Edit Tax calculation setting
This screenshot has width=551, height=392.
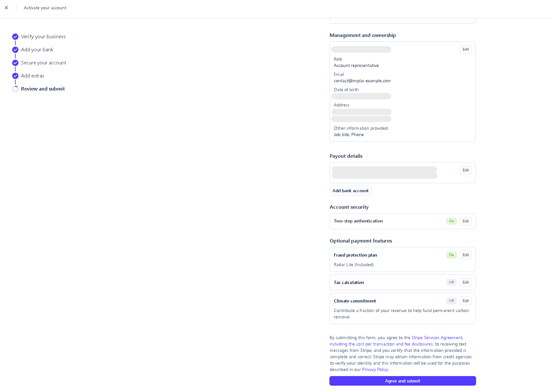coord(466,282)
